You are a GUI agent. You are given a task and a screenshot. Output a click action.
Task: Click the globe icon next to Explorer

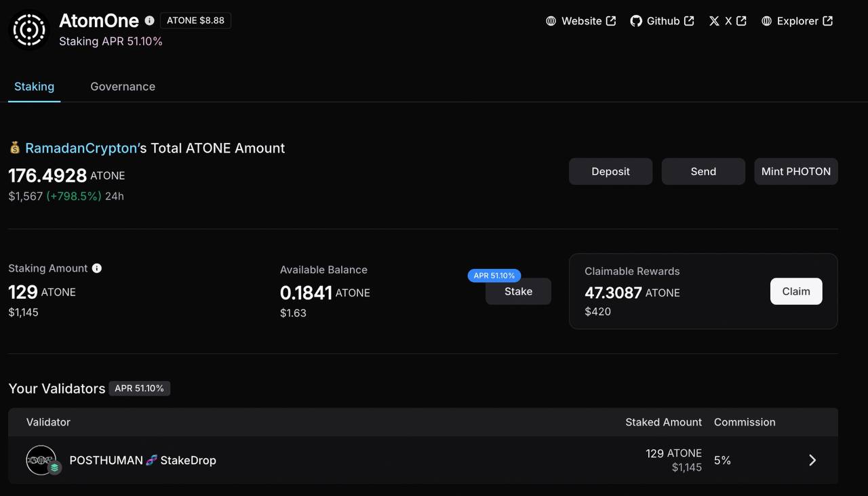click(766, 21)
